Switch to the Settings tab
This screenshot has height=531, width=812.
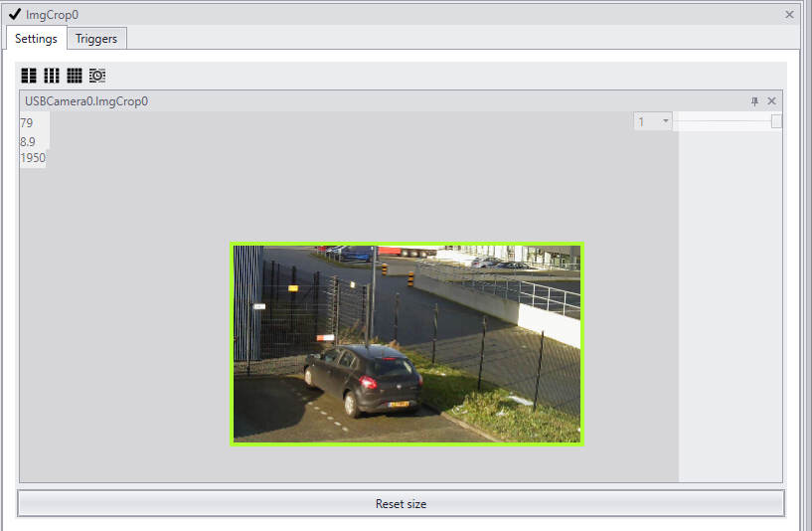coord(36,39)
